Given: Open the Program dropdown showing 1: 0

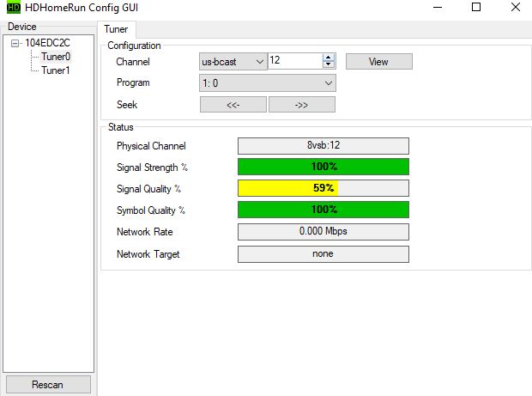Looking at the screenshot, I should (x=268, y=83).
